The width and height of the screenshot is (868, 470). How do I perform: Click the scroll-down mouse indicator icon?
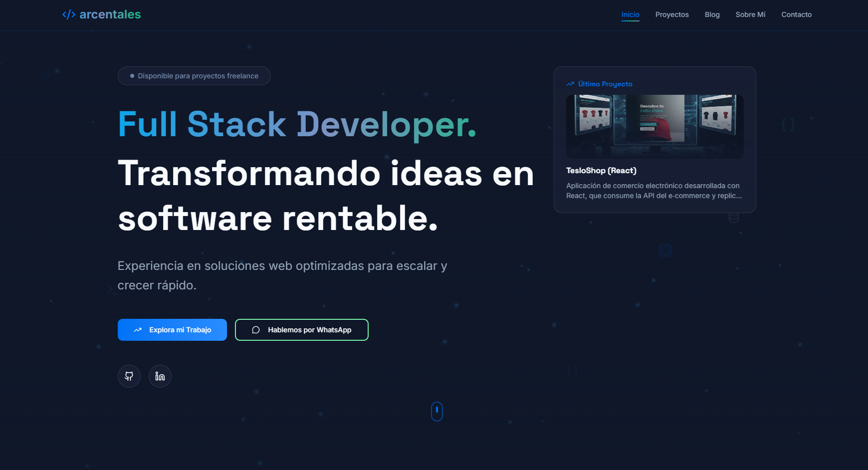pos(437,412)
